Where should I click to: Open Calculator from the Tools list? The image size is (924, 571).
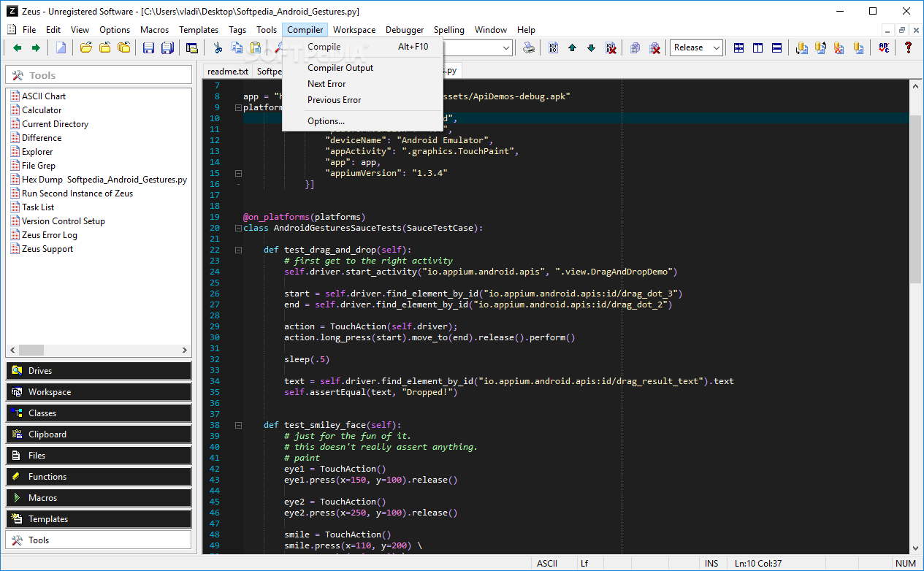[42, 110]
